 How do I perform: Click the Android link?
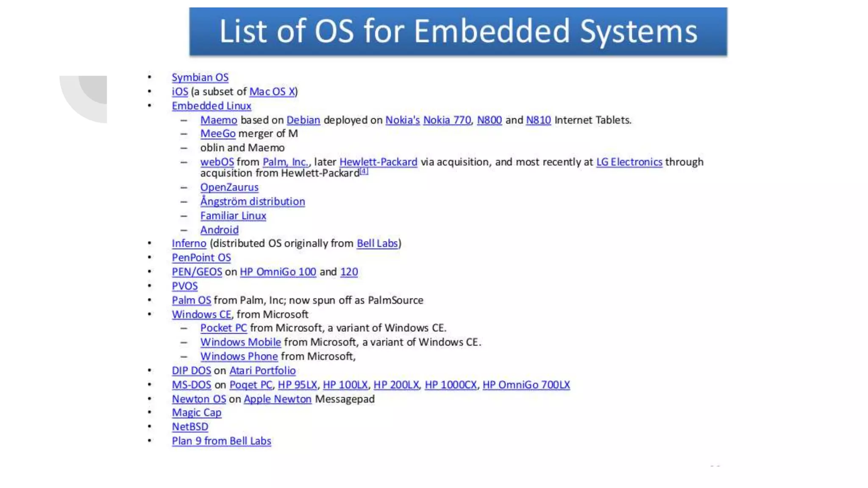pos(220,230)
